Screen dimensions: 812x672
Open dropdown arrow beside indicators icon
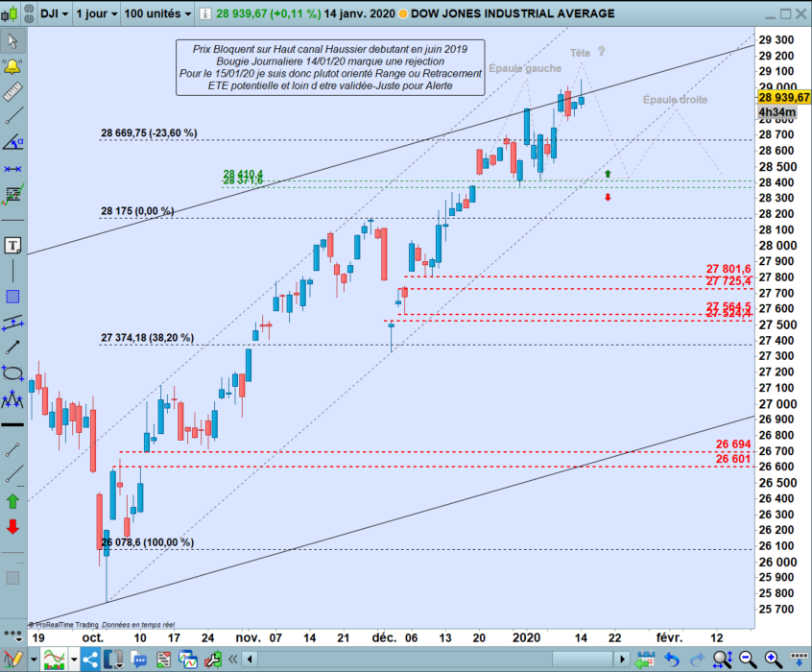tap(74, 660)
